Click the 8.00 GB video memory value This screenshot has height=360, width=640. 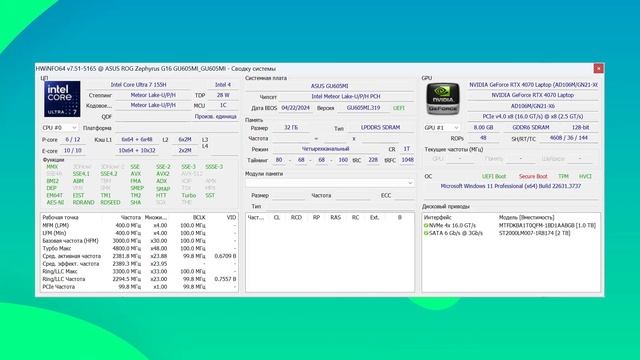point(483,127)
